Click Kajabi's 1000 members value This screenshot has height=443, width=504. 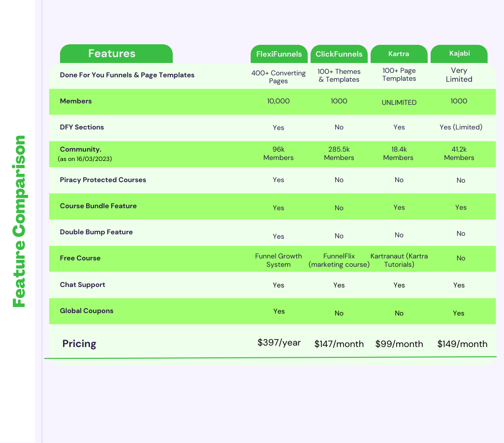(x=459, y=101)
